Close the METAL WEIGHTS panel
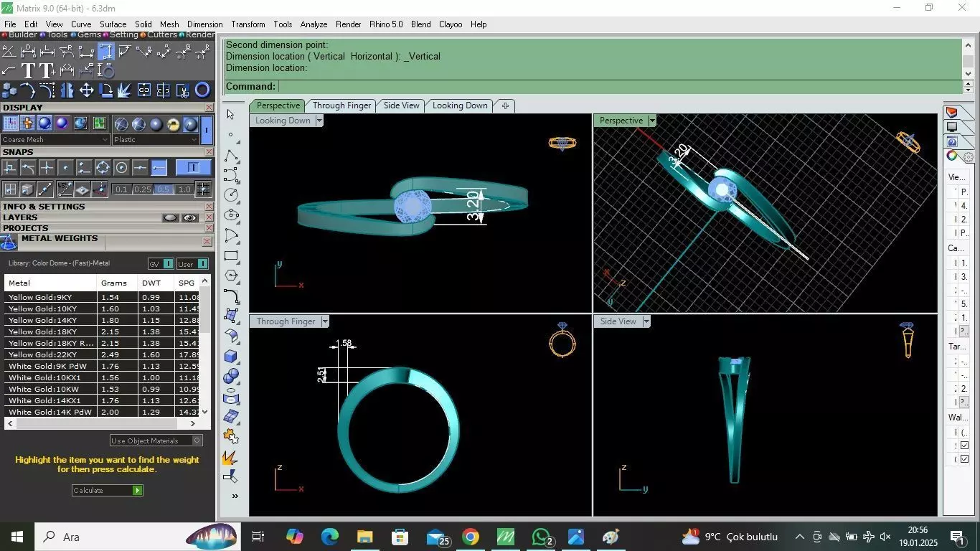Viewport: 980px width, 551px height. [207, 242]
